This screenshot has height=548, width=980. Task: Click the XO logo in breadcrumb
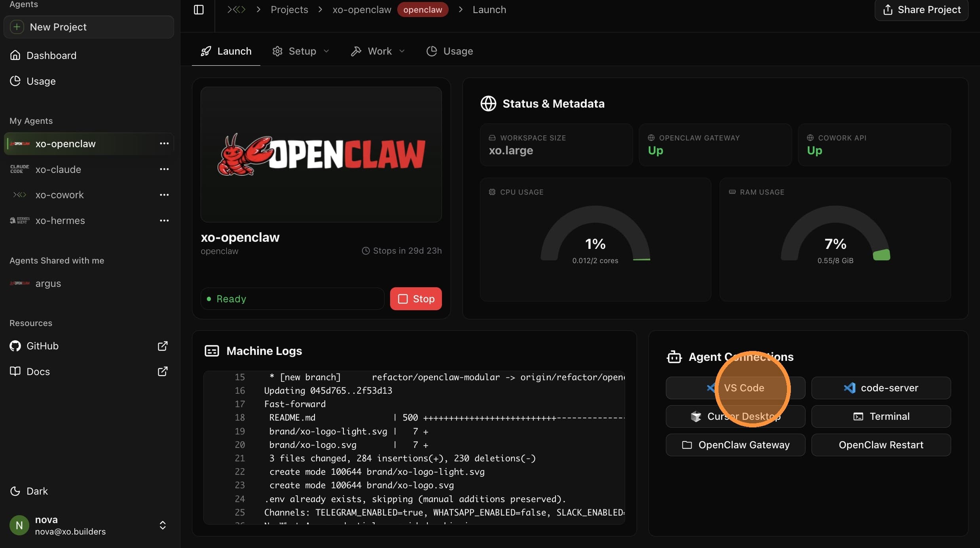(x=237, y=9)
